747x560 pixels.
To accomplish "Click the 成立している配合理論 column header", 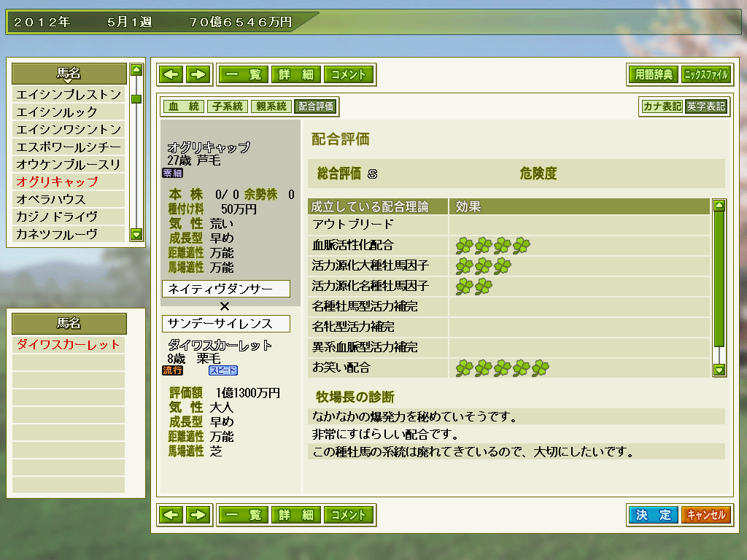I will click(378, 206).
